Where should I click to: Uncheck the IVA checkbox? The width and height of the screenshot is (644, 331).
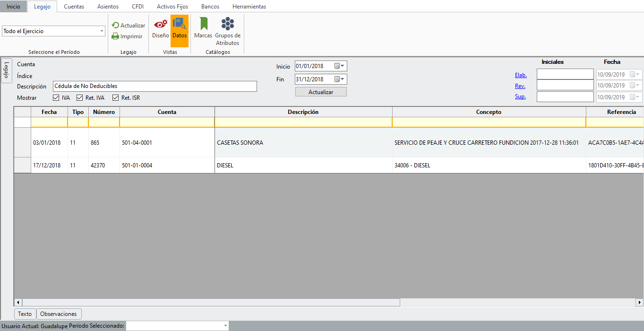pyautogui.click(x=56, y=98)
